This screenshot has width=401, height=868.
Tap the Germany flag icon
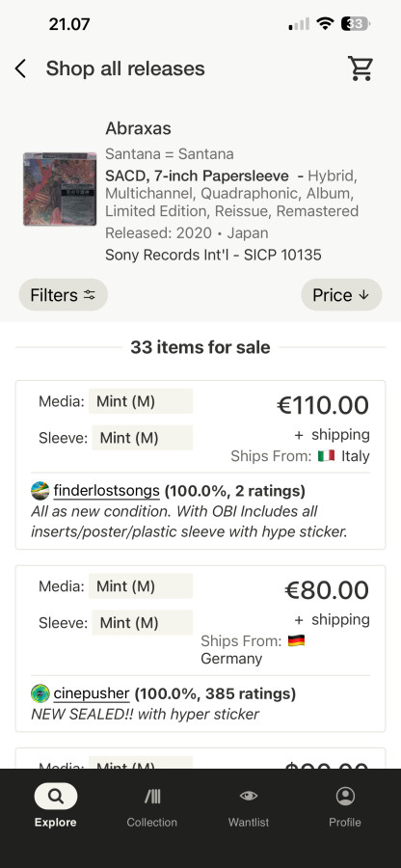297,641
